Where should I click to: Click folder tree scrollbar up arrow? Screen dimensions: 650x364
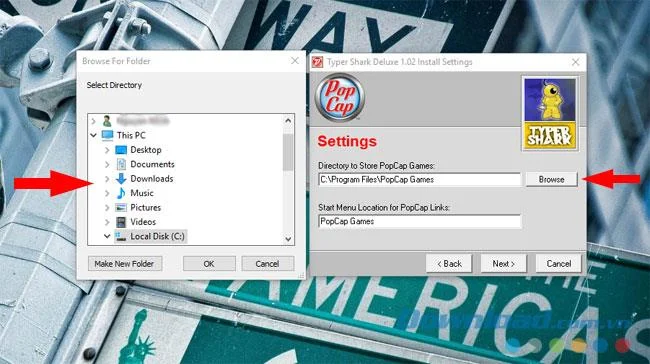(x=288, y=121)
